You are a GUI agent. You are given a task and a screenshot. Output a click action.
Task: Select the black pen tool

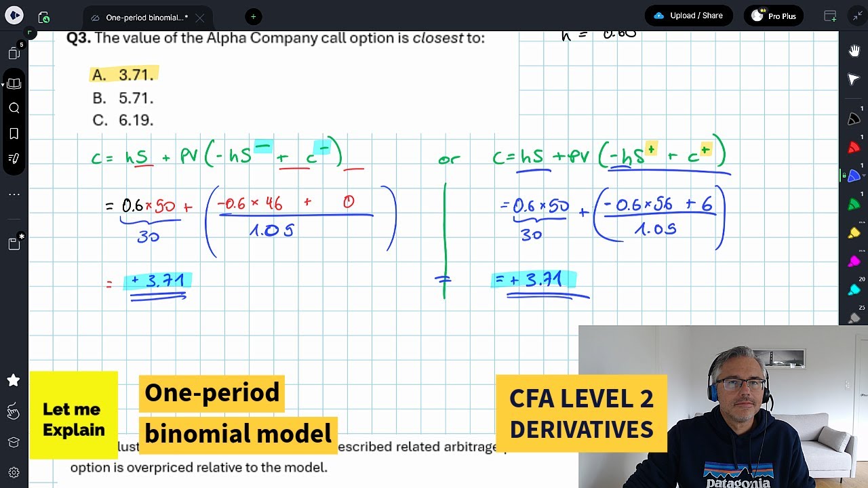(x=854, y=119)
